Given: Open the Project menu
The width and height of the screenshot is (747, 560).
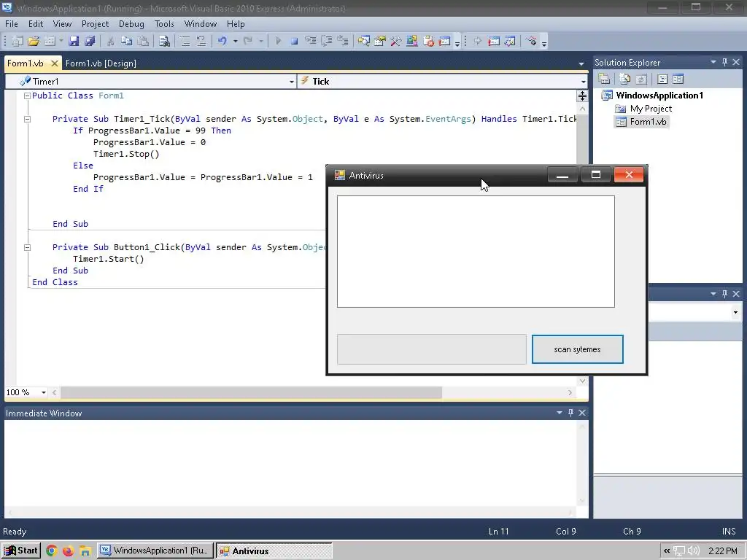Looking at the screenshot, I should coord(96,24).
